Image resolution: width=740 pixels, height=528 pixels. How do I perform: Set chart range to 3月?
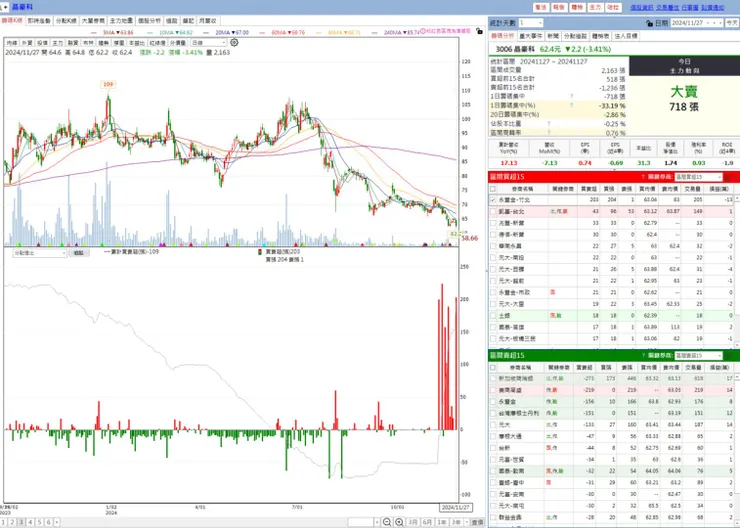[x=413, y=522]
